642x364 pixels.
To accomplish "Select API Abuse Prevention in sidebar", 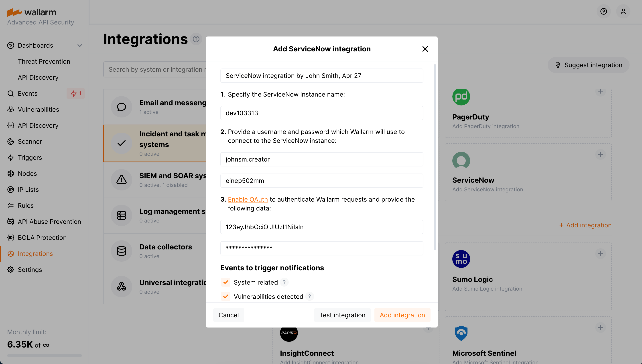I will 49,221.
